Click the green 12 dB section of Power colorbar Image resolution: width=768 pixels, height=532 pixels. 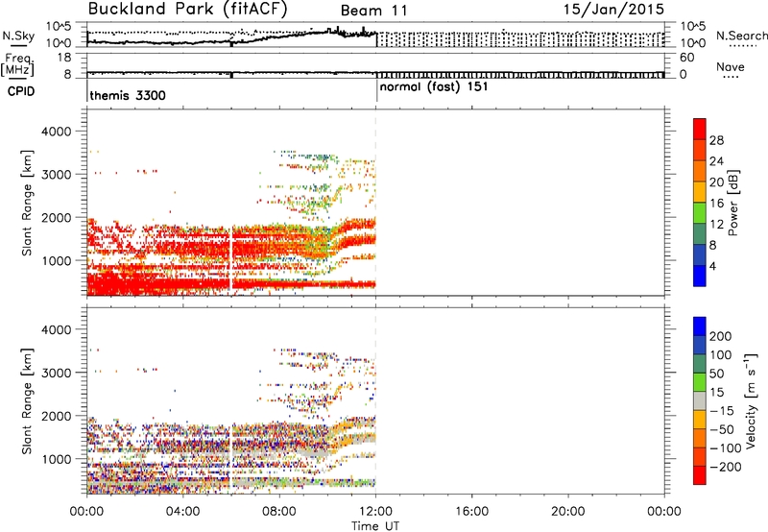tap(700, 212)
